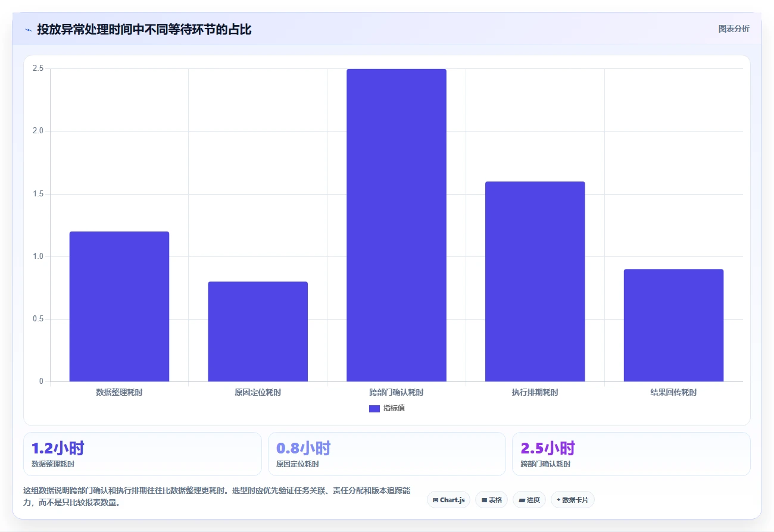Click the 1.0 y-axis tick label

[x=38, y=256]
